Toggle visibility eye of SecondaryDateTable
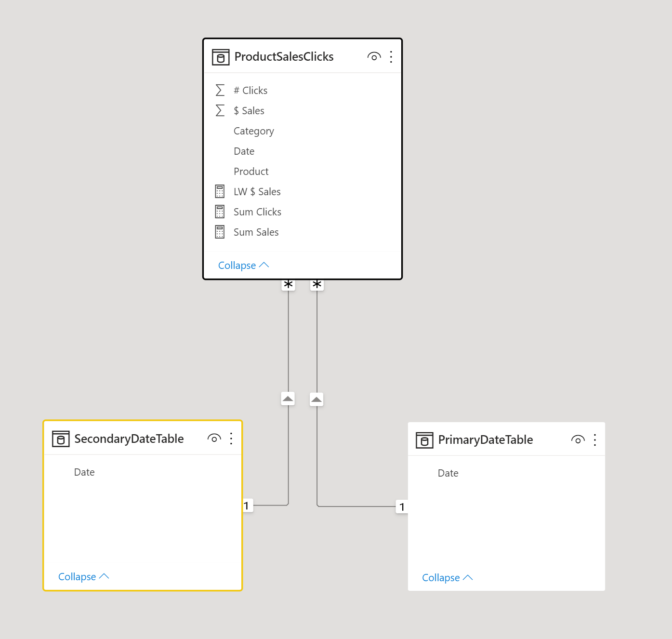This screenshot has height=639, width=672. (214, 438)
